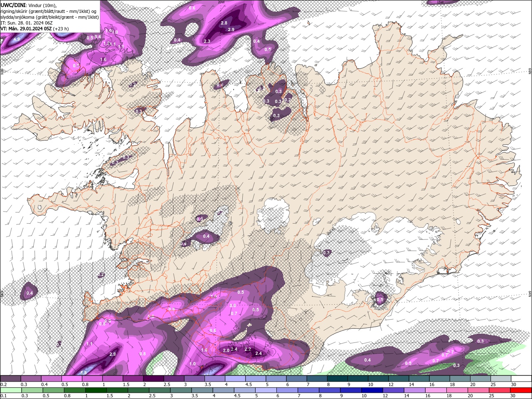532x399 pixels.
Task: Click the '18' label on the rain scale
Action: (x=449, y=396)
